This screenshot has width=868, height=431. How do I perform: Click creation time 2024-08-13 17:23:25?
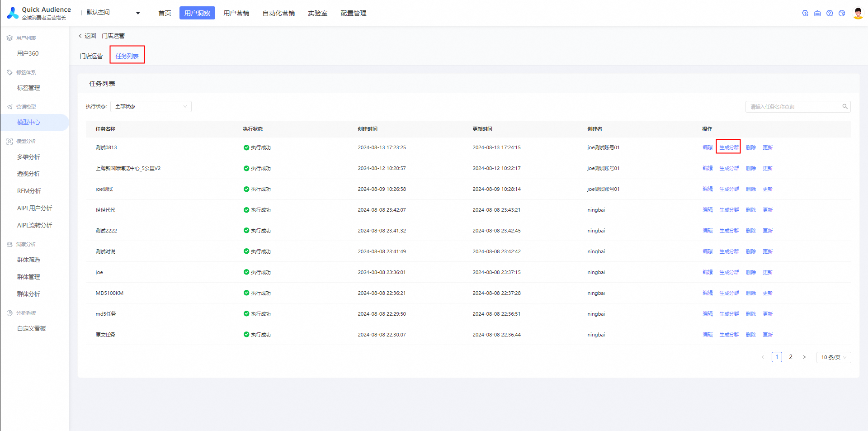[x=382, y=147]
